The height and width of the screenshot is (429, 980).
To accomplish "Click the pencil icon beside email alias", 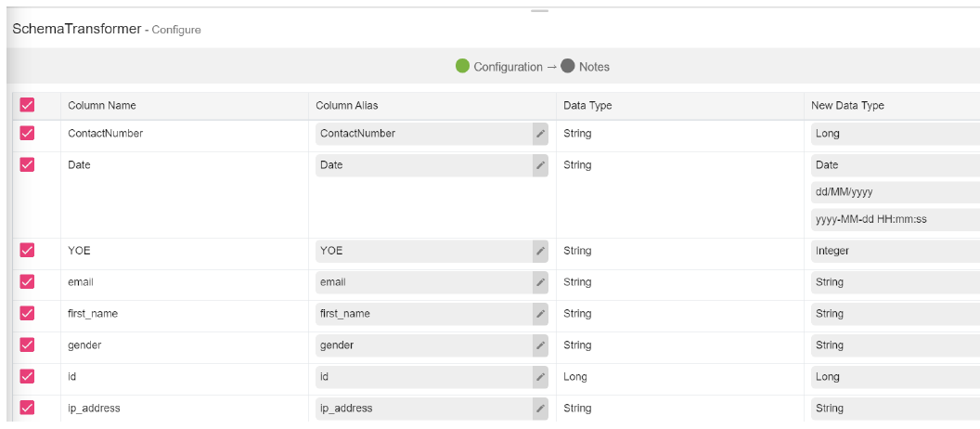I will pyautogui.click(x=540, y=282).
